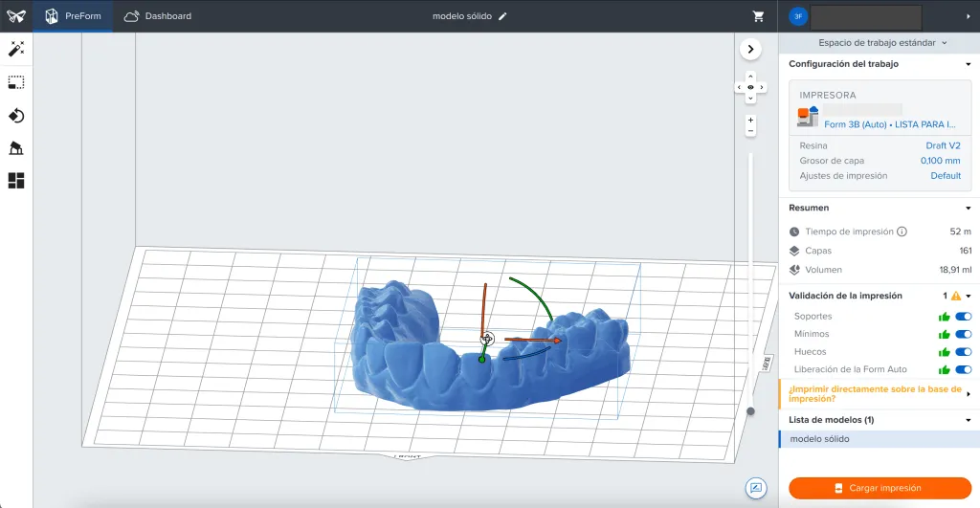The width and height of the screenshot is (980, 508).
Task: Click the Huecos thumbs-up icon
Action: coord(944,352)
